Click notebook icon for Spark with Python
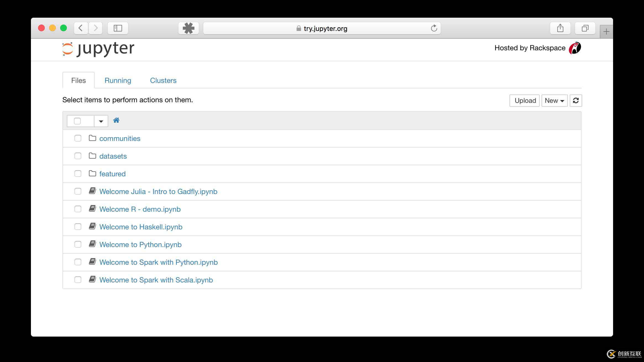 (93, 261)
